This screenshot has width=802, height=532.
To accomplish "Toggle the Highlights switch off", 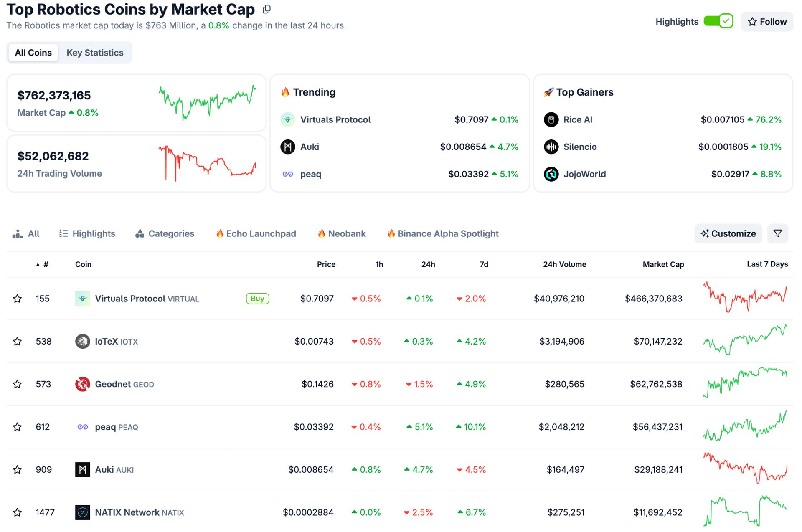I will 718,21.
